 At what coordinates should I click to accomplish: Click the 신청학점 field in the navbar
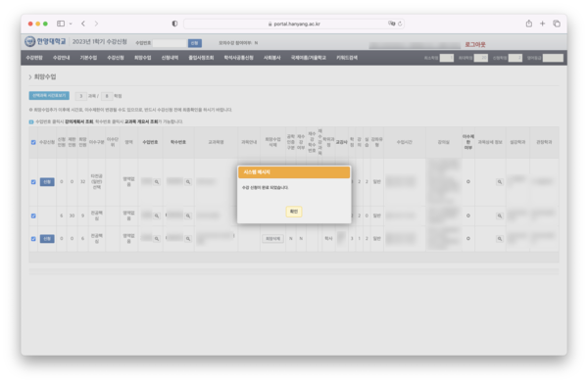(515, 58)
